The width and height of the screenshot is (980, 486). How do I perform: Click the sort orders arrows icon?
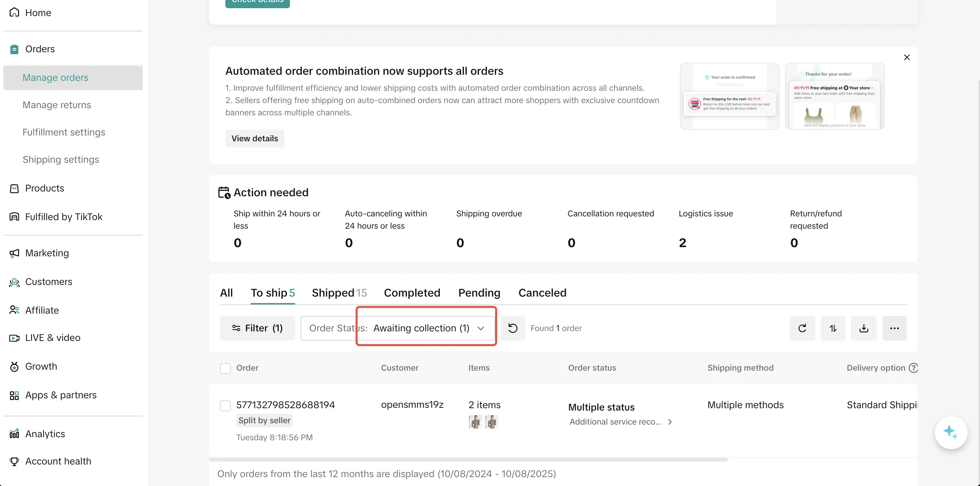[833, 328]
